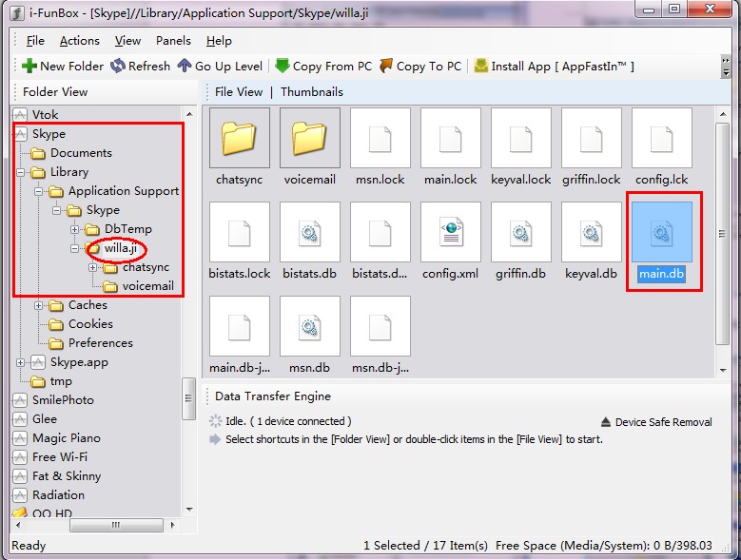Select the Vtok app in tree
Viewport: 741px width, 560px height.
[45, 115]
